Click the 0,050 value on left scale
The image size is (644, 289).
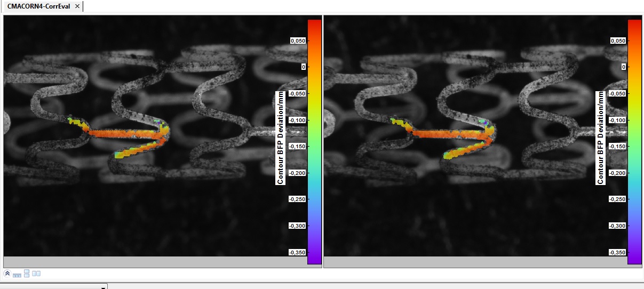298,41
